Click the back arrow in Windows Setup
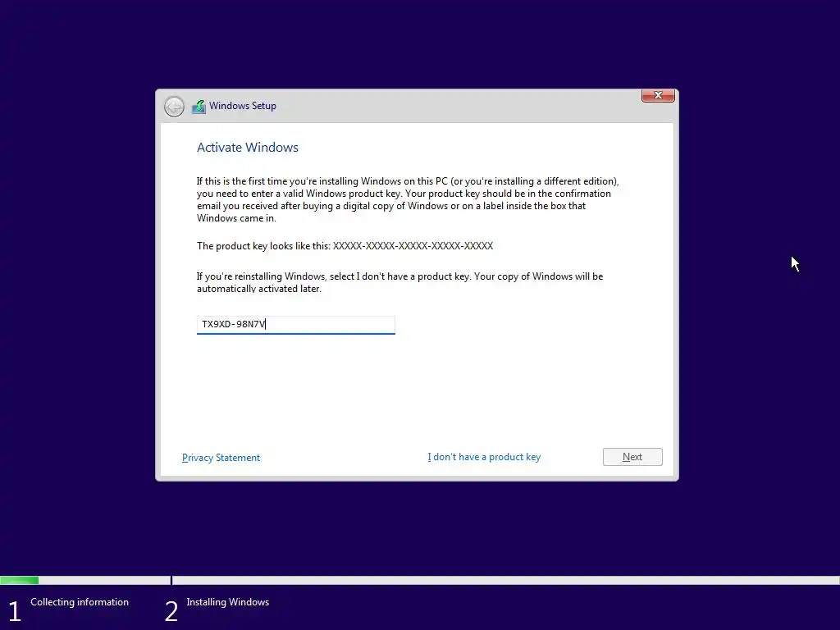 pos(174,106)
